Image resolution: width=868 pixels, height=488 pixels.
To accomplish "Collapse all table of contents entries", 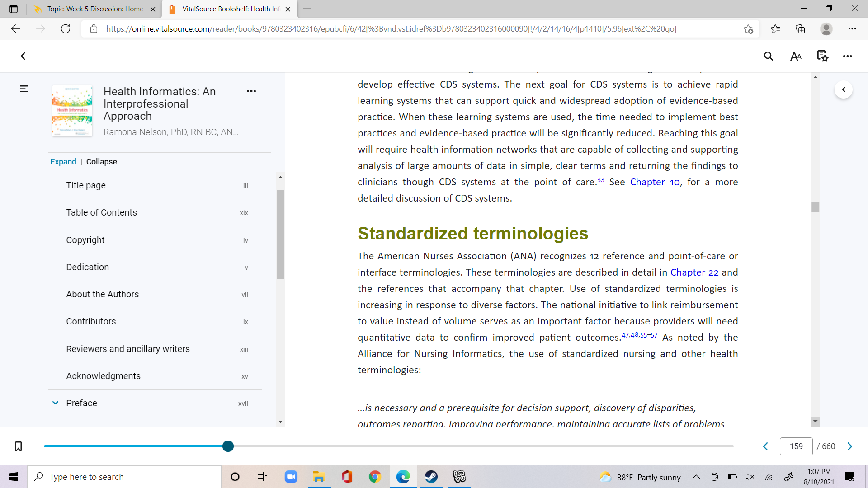I will pos(102,162).
